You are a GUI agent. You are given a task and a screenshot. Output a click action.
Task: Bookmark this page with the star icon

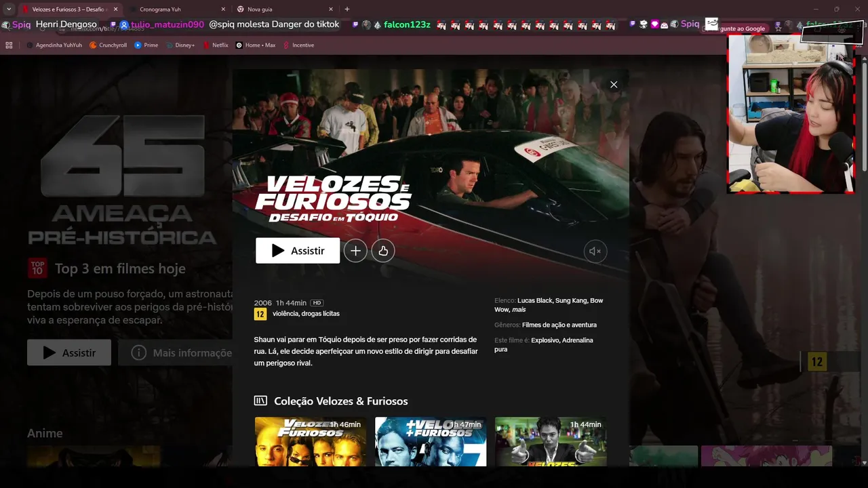(778, 28)
